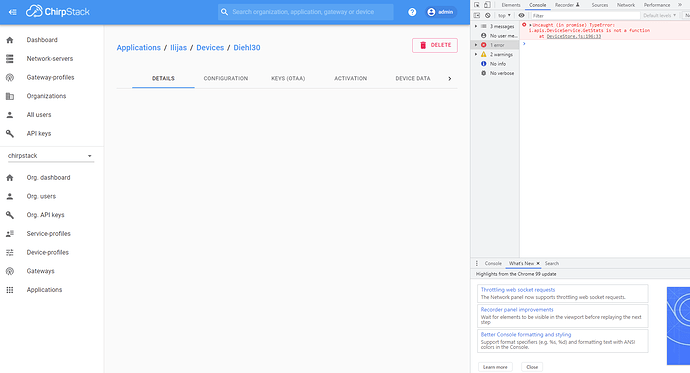This screenshot has width=690, height=373.
Task: Click the Network-servers sidebar icon
Action: click(x=10, y=59)
